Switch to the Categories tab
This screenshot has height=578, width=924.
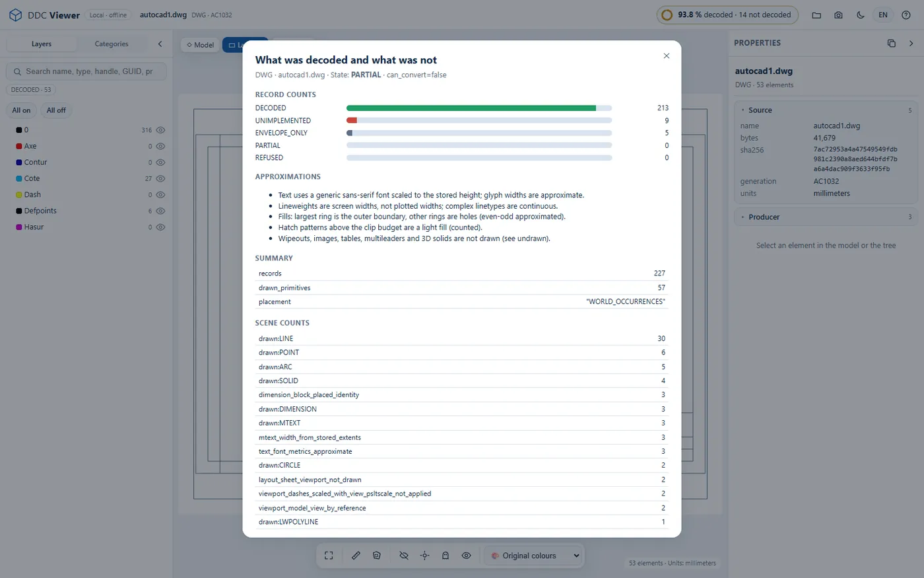tap(112, 44)
